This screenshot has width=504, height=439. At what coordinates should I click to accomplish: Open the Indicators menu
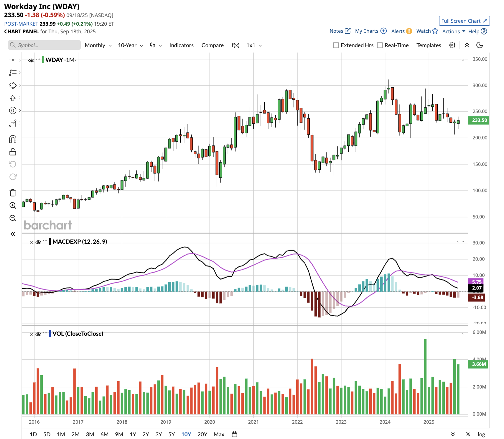[181, 45]
